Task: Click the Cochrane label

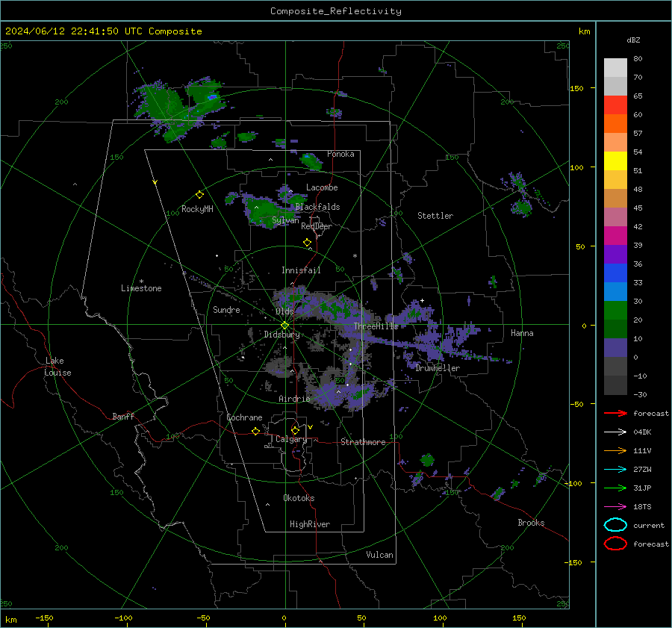Action: pos(244,417)
